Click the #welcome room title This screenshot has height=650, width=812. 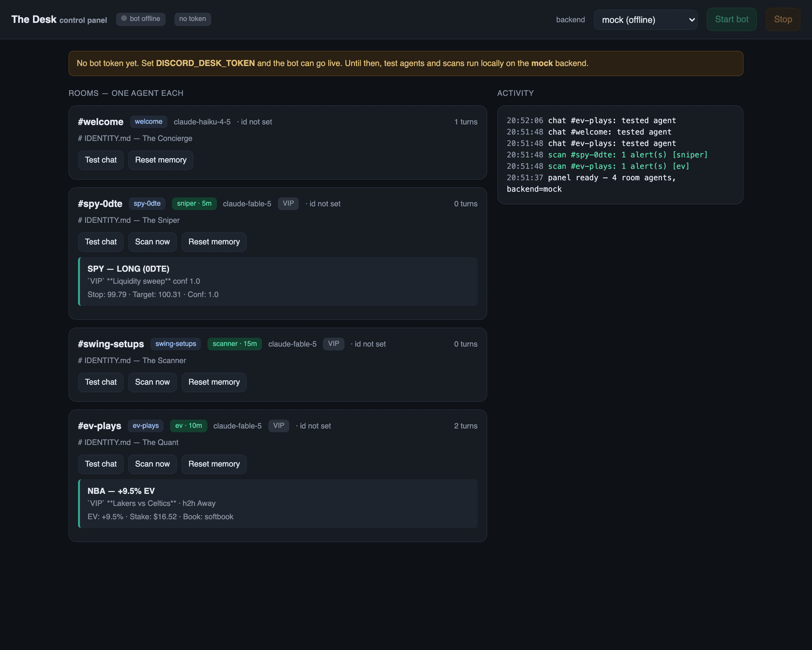101,122
